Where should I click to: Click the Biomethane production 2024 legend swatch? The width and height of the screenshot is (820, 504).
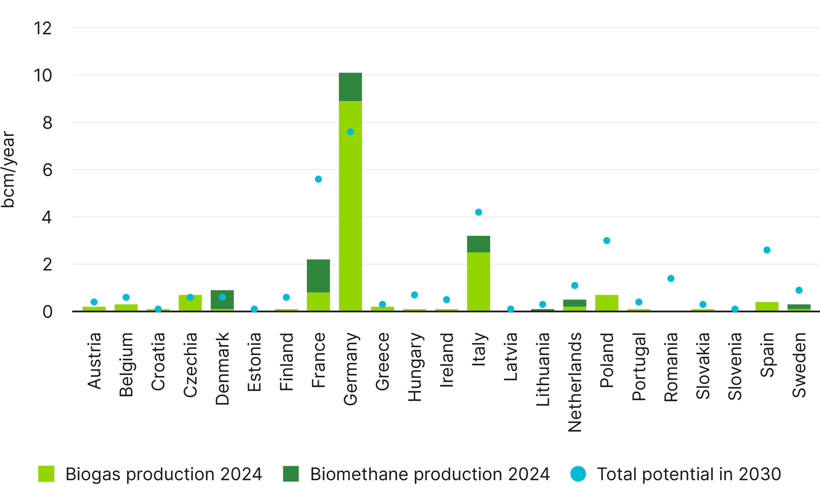pyautogui.click(x=291, y=473)
